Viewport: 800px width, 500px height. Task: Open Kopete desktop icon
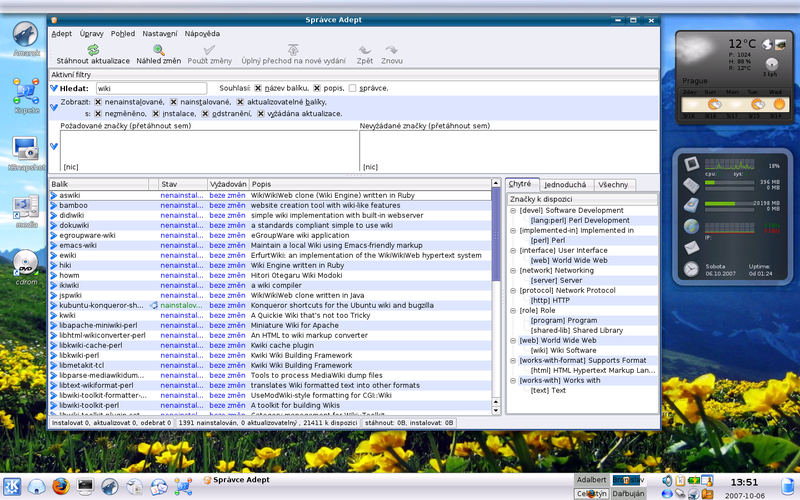[x=26, y=91]
